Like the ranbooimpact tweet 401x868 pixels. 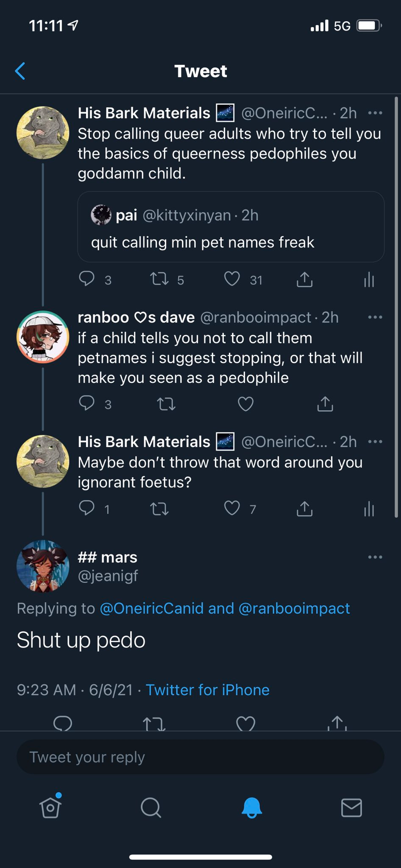pos(245,404)
